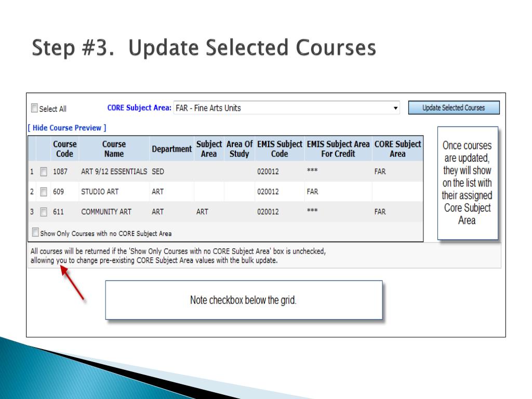Tick the checkbox for course 1087

tap(44, 171)
